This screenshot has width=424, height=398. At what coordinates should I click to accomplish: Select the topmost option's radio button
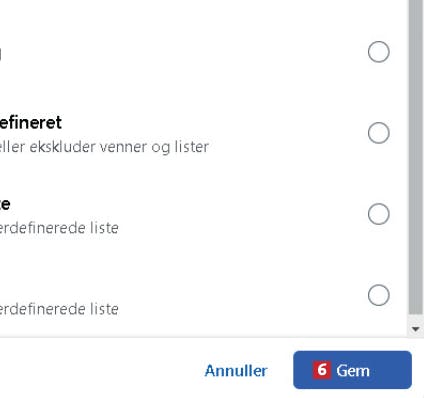pos(379,52)
